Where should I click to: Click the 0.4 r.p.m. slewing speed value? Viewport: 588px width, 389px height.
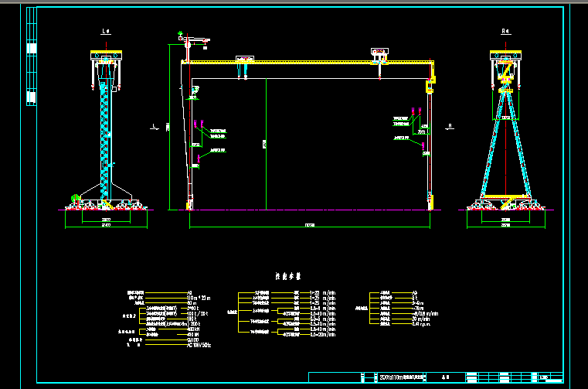tap(421, 324)
